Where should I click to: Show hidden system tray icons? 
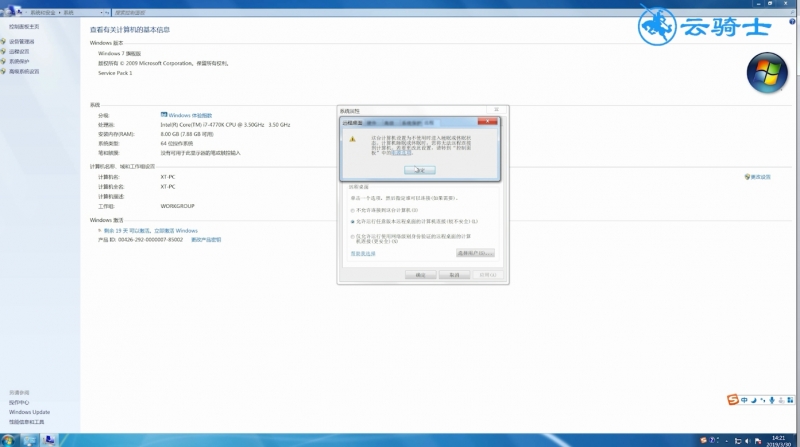(727, 441)
